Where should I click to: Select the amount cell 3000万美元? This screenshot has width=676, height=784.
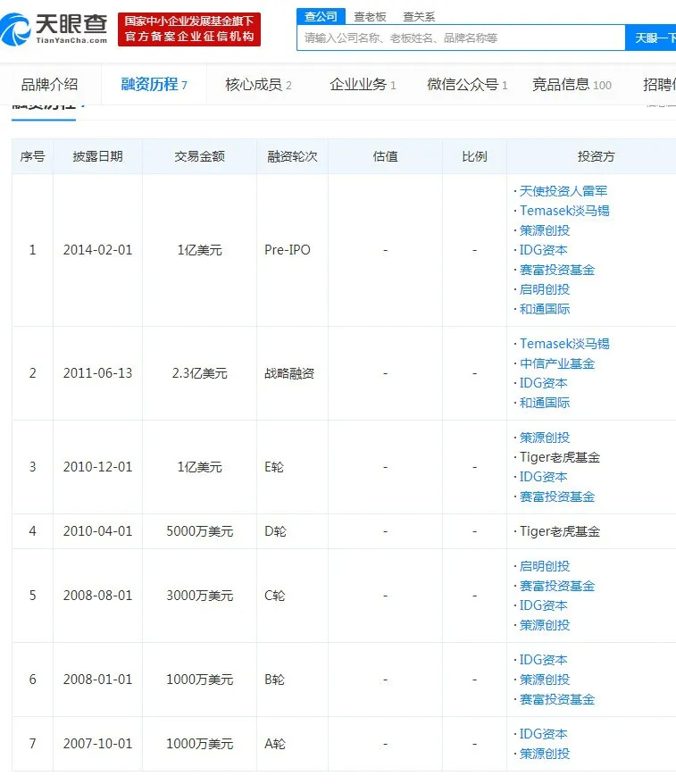click(x=199, y=596)
